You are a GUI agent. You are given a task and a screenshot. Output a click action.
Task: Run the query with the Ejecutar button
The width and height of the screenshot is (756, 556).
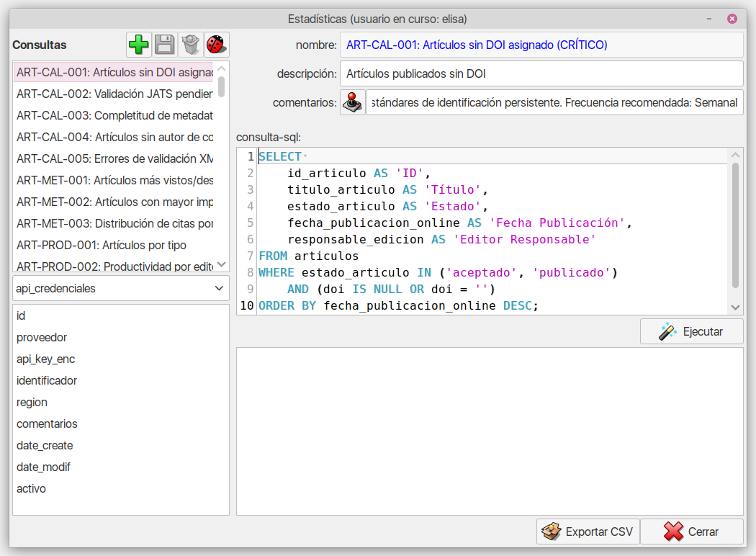(x=691, y=332)
